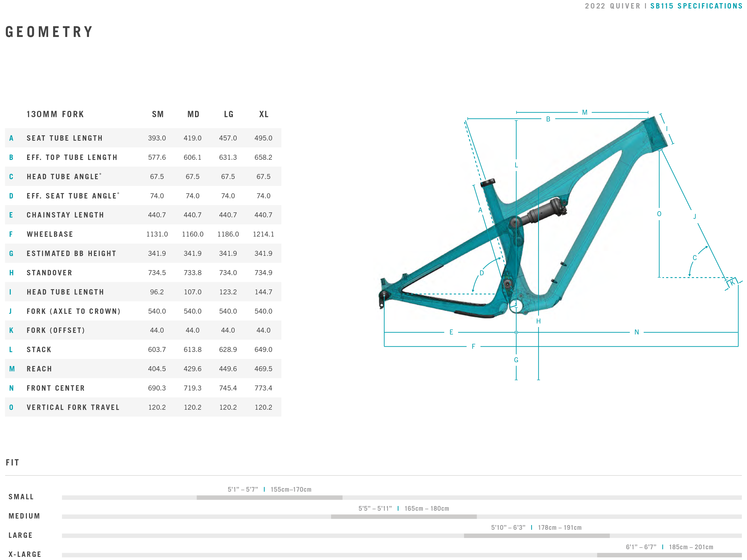The width and height of the screenshot is (747, 560).
Task: Click the EFF. SEAT TUBE ANGLE row label
Action: click(73, 196)
